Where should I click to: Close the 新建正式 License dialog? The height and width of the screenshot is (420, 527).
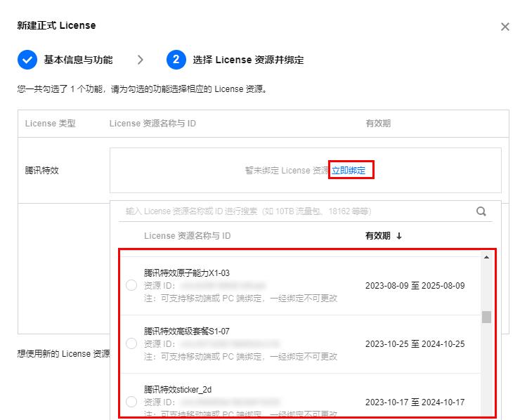click(x=505, y=27)
